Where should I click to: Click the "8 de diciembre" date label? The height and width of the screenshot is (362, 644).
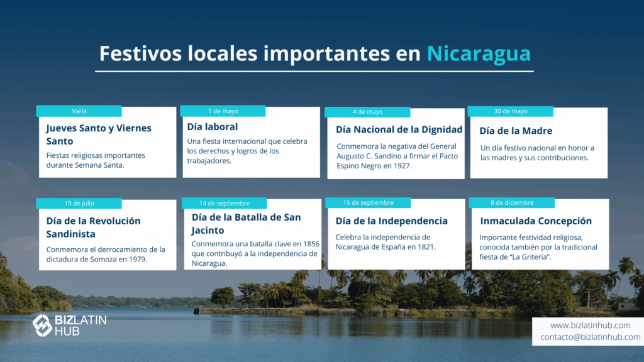(512, 202)
